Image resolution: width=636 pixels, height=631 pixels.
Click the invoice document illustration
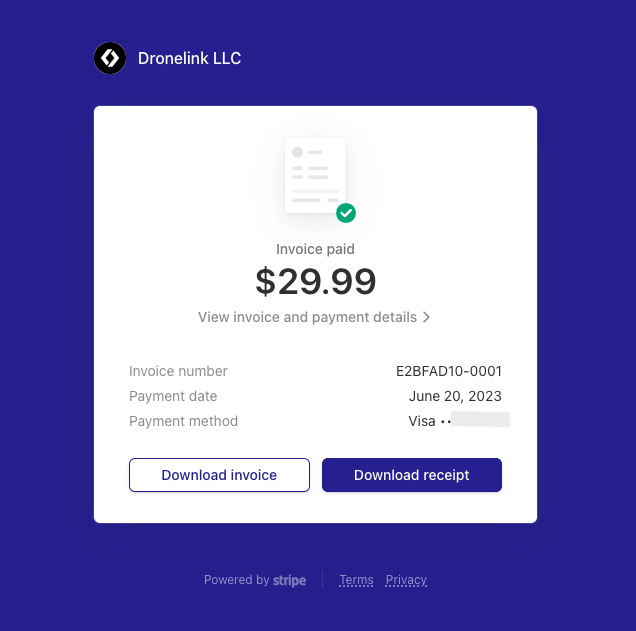315,175
